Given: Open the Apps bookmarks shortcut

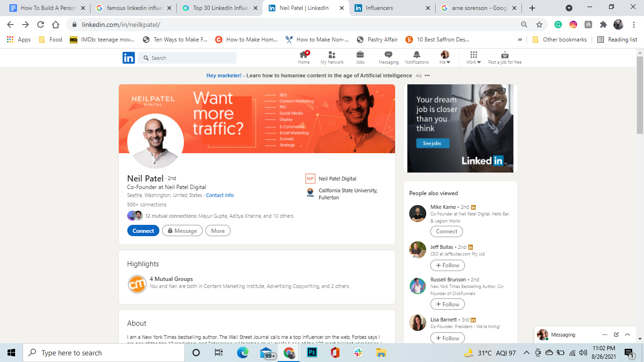Looking at the screenshot, I should tap(19, 40).
